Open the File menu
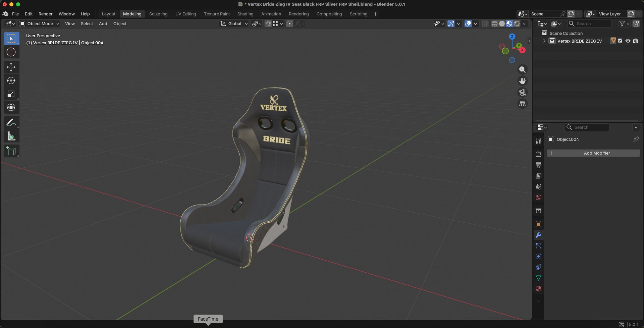This screenshot has width=644, height=328. click(15, 14)
